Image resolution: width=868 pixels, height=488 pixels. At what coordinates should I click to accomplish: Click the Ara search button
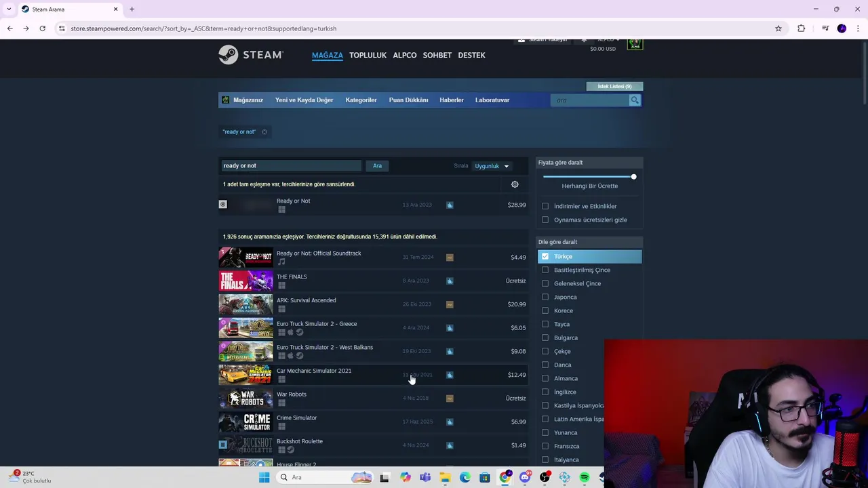(377, 166)
